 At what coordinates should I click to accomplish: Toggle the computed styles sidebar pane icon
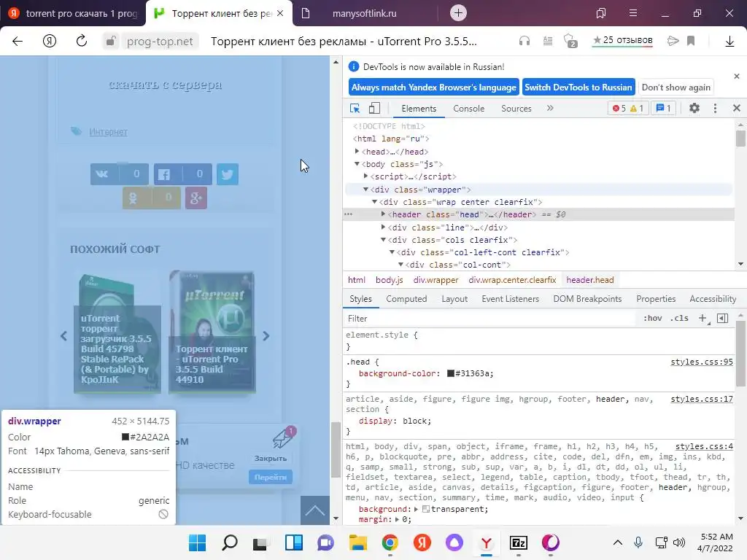(x=722, y=318)
